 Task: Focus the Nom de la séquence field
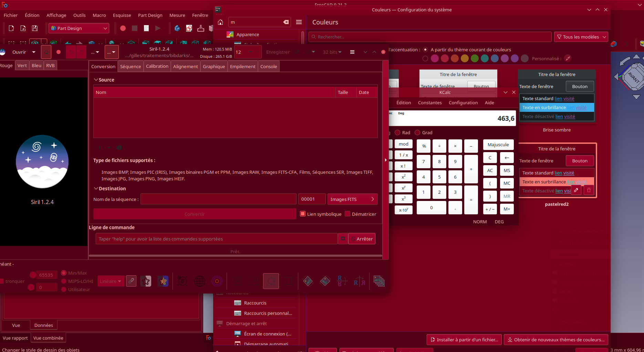click(218, 199)
